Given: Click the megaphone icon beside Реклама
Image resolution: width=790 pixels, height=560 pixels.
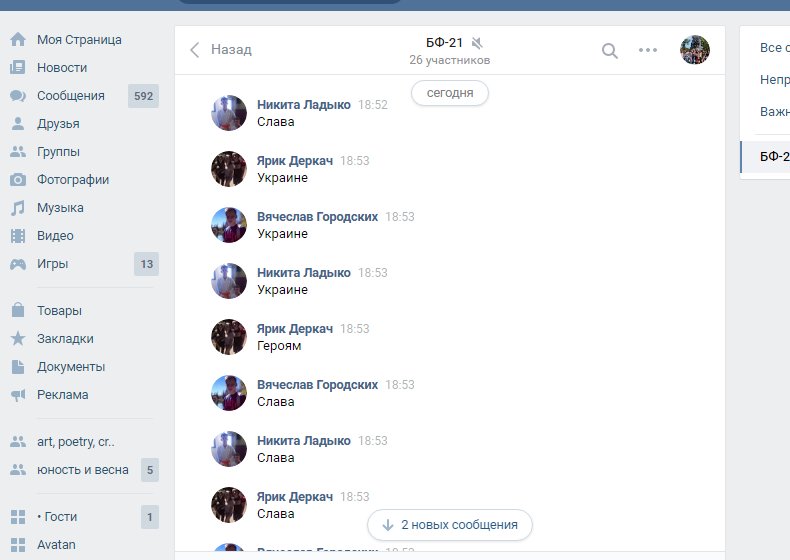Looking at the screenshot, I should click(x=18, y=395).
